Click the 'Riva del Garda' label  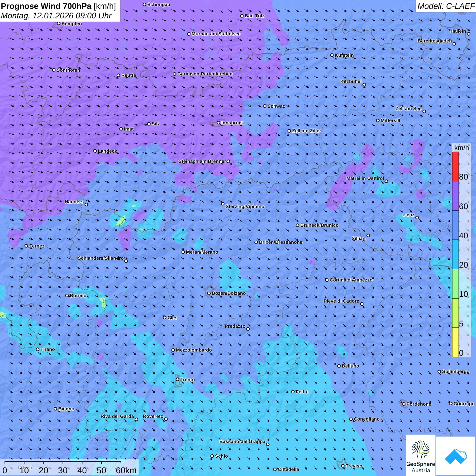point(117,416)
